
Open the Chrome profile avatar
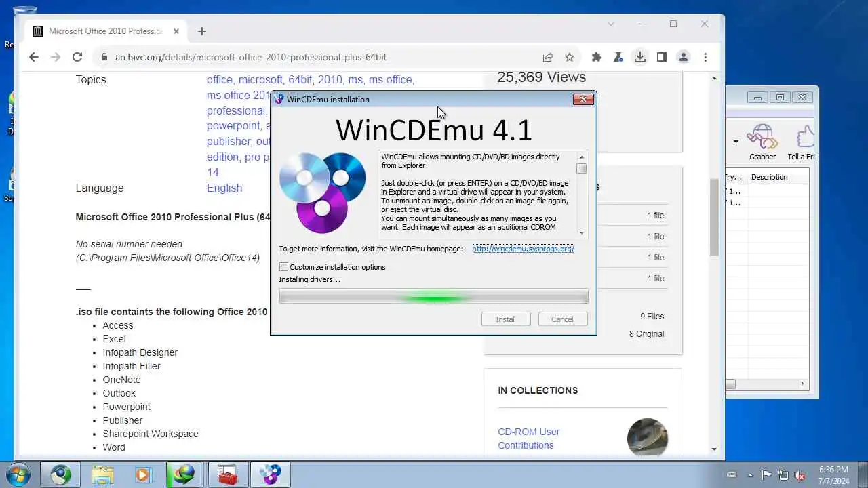pos(684,57)
